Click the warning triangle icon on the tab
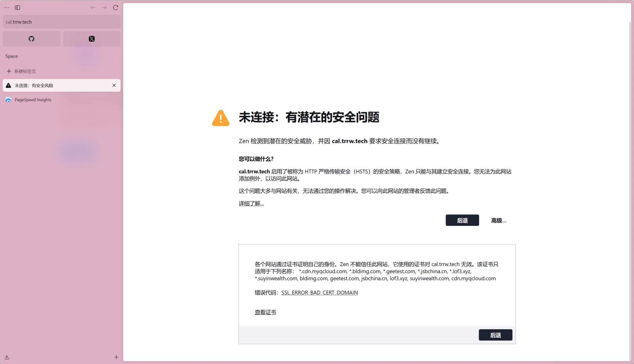 [8, 85]
